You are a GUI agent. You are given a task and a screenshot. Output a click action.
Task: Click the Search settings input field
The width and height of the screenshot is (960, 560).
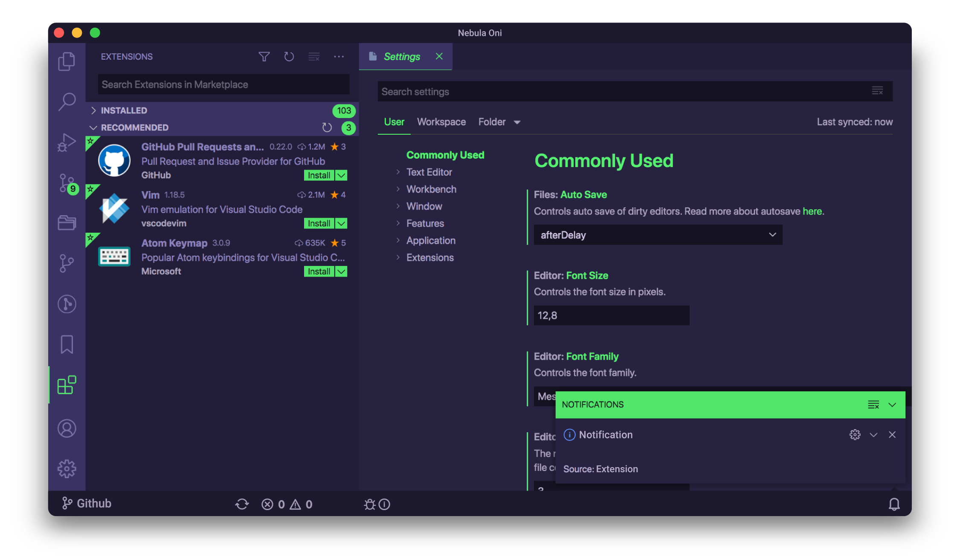coord(623,92)
